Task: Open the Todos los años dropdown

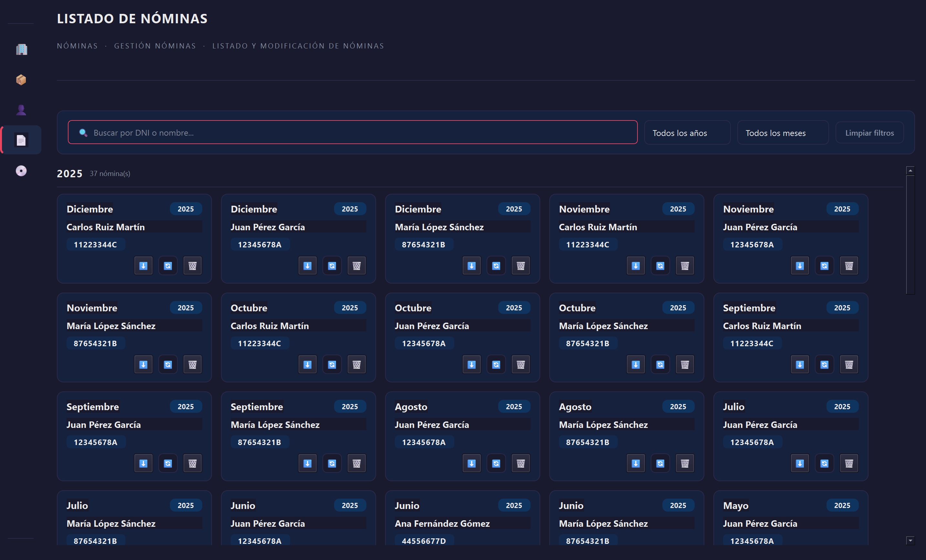Action: pos(687,133)
